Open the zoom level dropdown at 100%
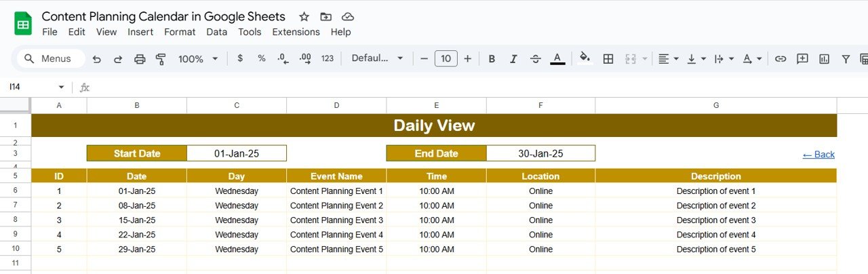The height and width of the screenshot is (274, 868). coord(198,59)
